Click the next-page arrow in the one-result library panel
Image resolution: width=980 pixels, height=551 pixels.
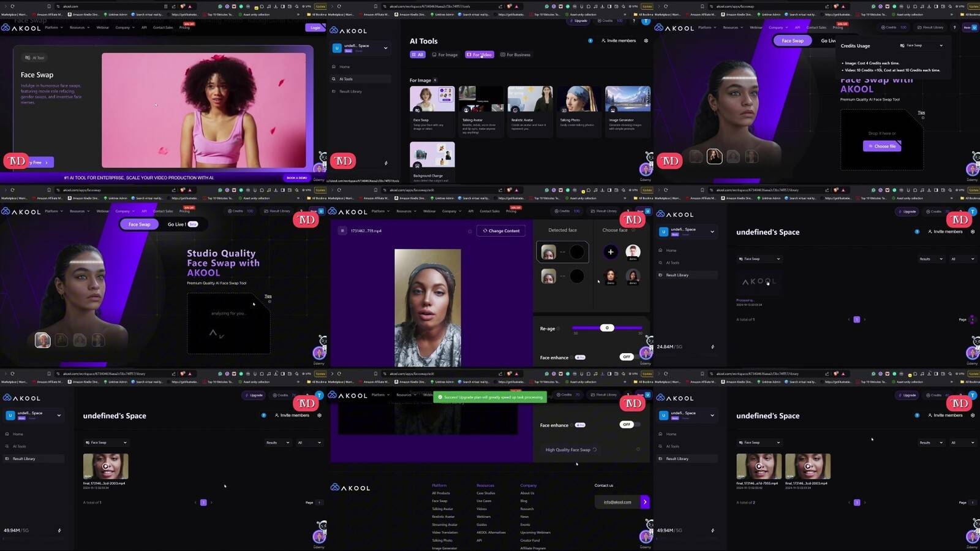pos(211,503)
